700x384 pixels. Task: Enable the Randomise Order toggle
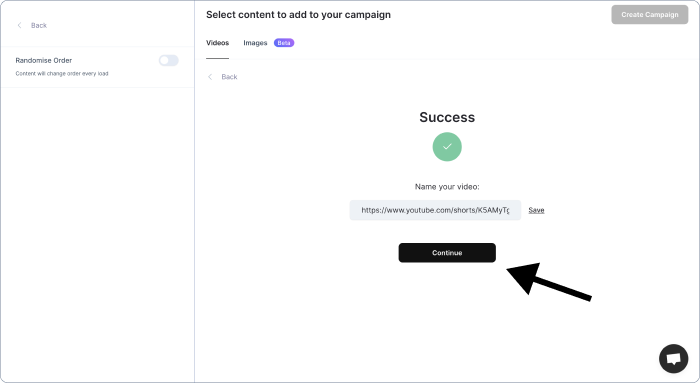(x=169, y=60)
